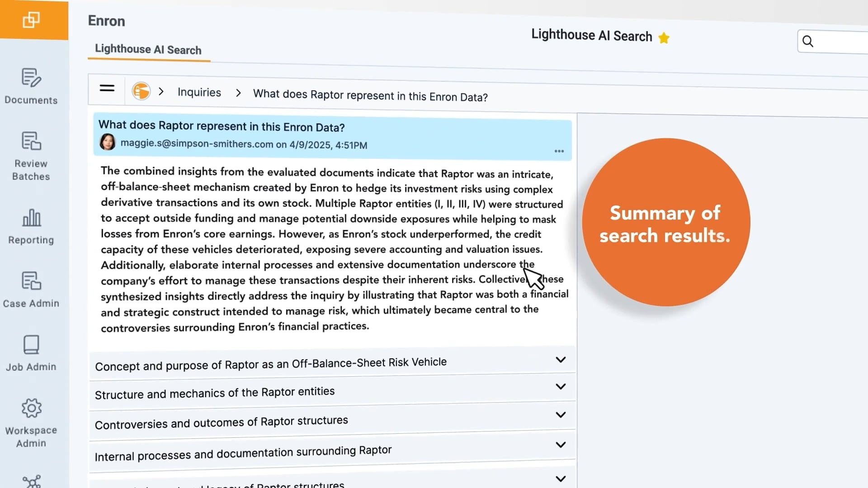Viewport: 868px width, 488px height.
Task: Open Job Admin in the sidebar
Action: [x=31, y=353]
